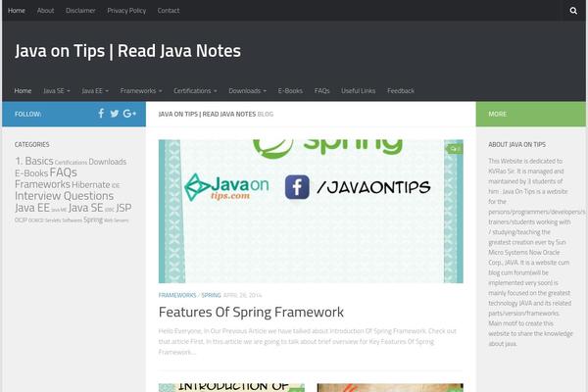Open the Interview Questions category tag
Screen dimensions: 588x392
pyautogui.click(x=64, y=196)
